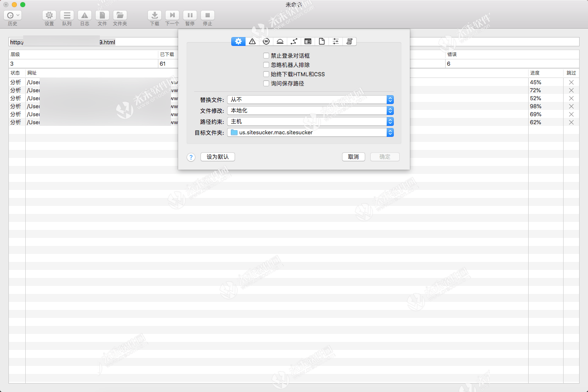Click the 日志 log toolbar icon

click(x=85, y=18)
